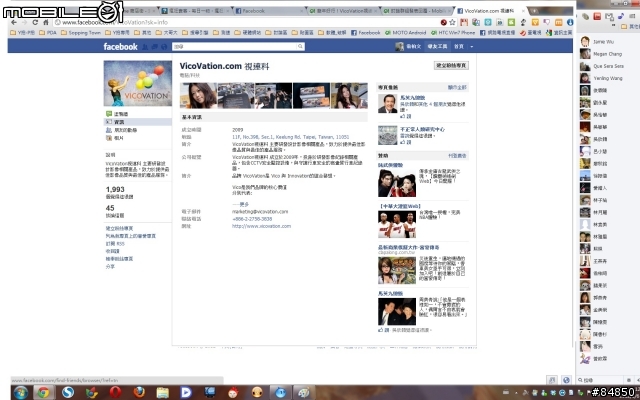Expand the Facebook account dropdown arrow
The width and height of the screenshot is (640, 400).
(x=471, y=47)
